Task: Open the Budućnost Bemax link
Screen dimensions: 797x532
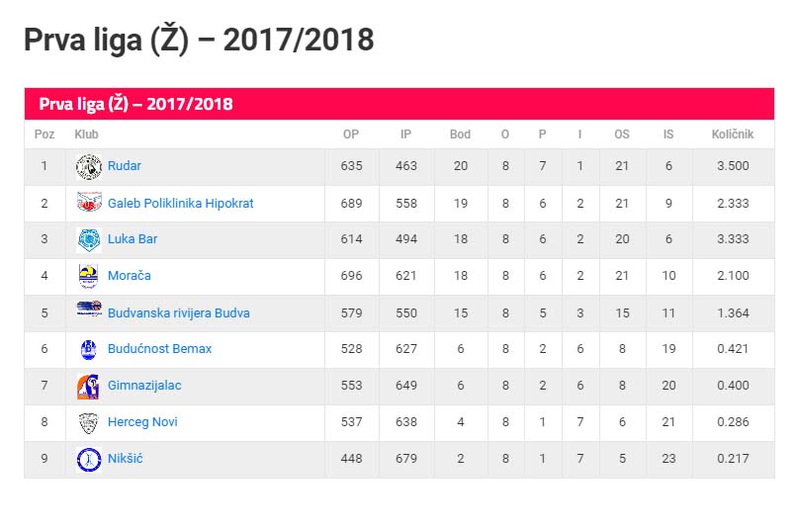Action: pos(159,349)
